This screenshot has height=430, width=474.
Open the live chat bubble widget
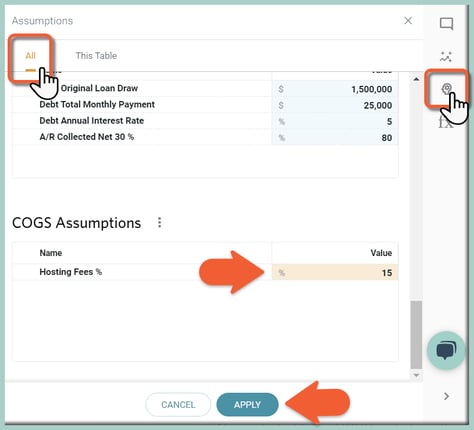(x=446, y=350)
